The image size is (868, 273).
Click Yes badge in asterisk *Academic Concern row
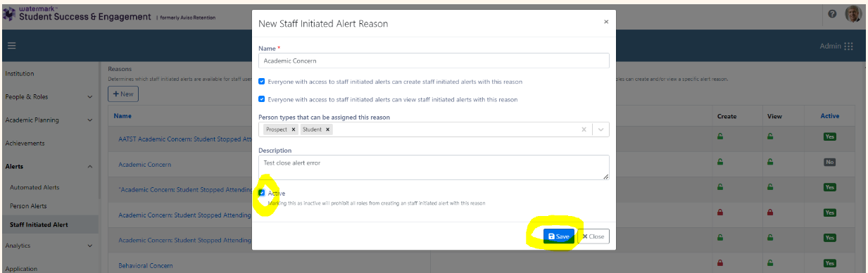830,187
